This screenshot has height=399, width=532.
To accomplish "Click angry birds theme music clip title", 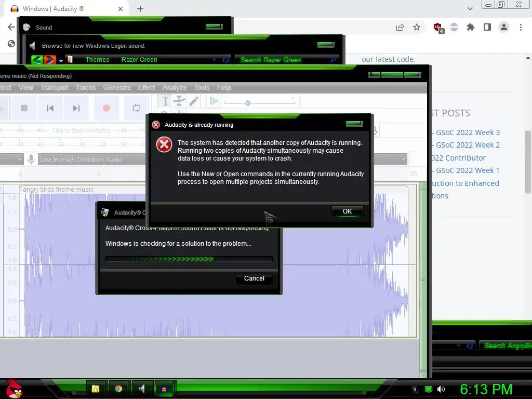I will (x=58, y=189).
